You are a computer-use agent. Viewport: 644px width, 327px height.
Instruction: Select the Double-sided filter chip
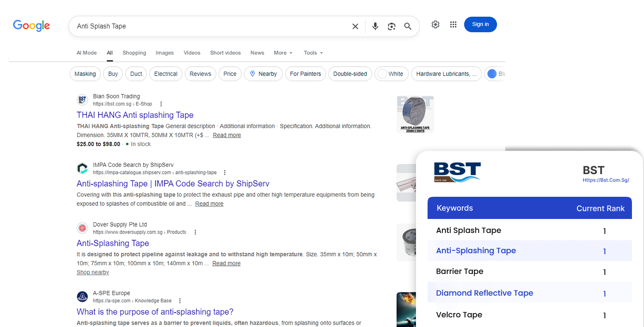point(350,74)
